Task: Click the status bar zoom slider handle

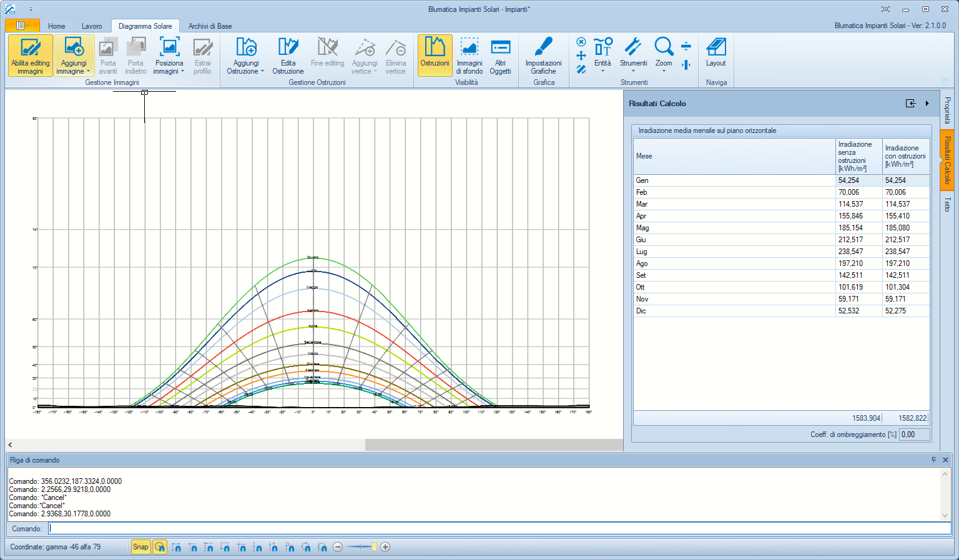Action: click(x=374, y=547)
